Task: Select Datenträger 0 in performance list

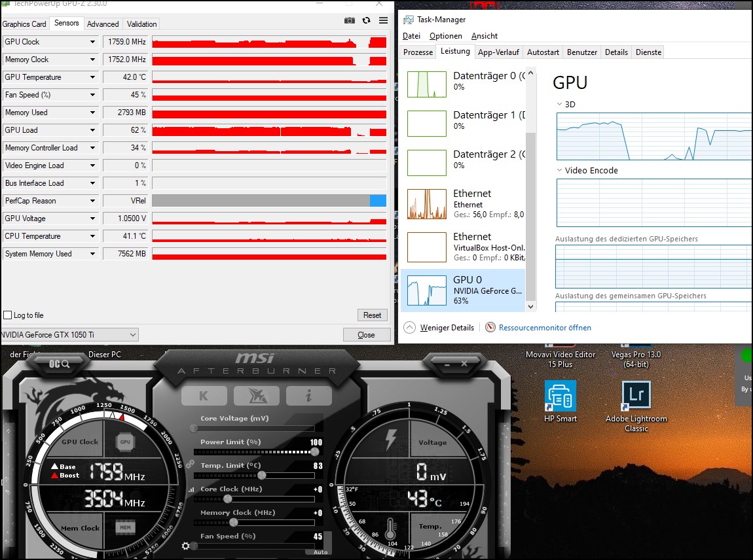Action: pos(464,84)
